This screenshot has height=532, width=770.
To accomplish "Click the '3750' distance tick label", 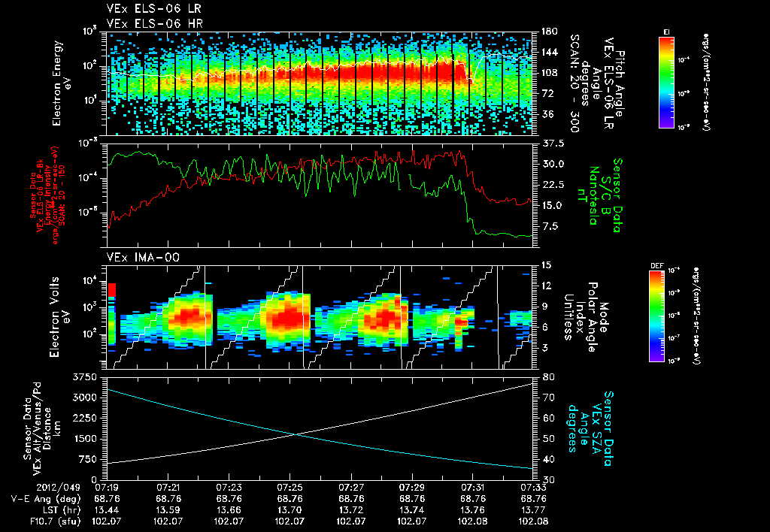I will (85, 377).
